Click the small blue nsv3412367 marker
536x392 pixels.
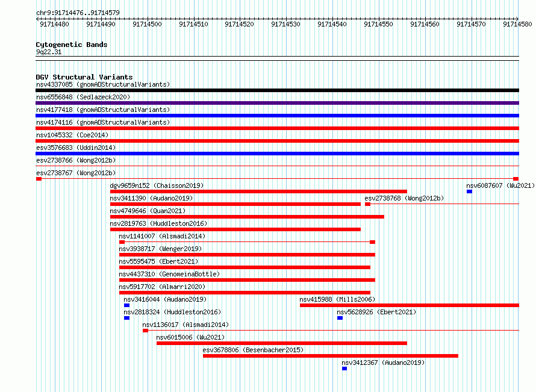coord(344,369)
